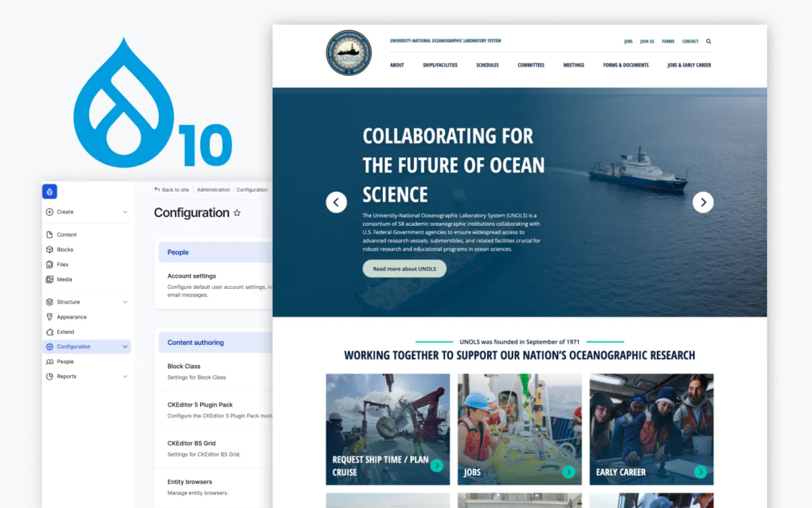Click the star icon beside Configuration title
This screenshot has height=508, width=812.
coord(237,213)
